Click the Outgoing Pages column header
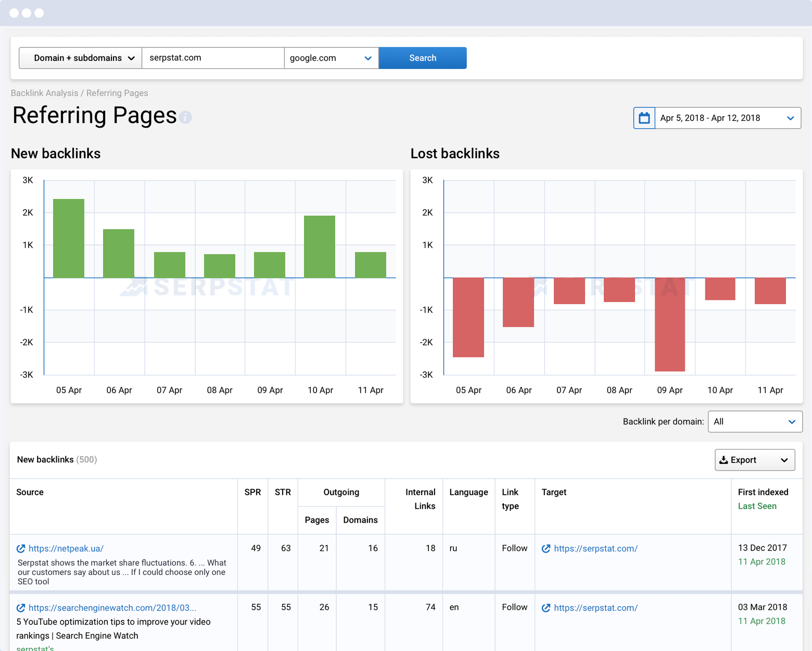The width and height of the screenshot is (812, 651). click(x=317, y=520)
